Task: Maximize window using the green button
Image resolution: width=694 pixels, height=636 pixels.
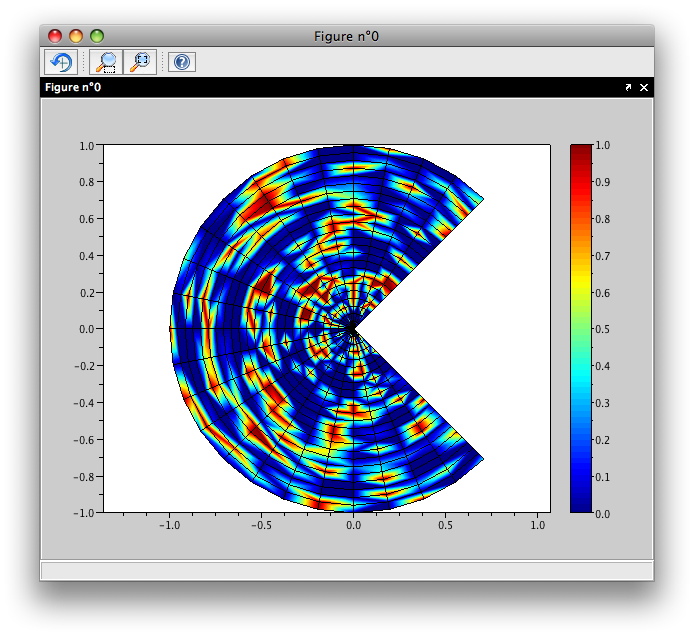Action: click(x=97, y=36)
